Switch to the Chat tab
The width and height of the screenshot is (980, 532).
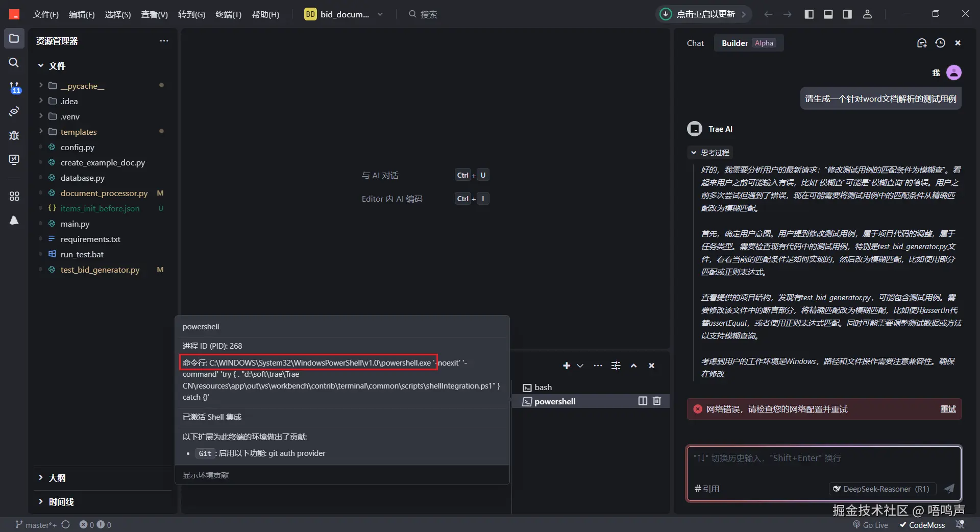695,43
